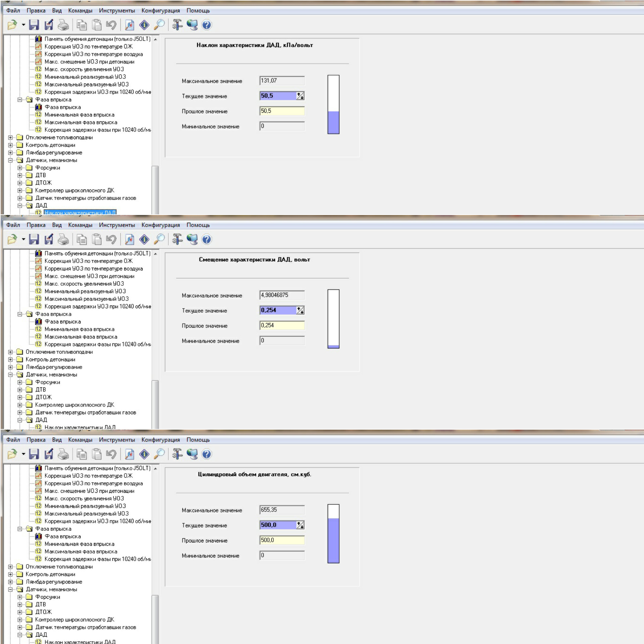The height and width of the screenshot is (644, 644).
Task: Click globe-computer connection icon above Наклон характеристики panel
Action: point(192,25)
